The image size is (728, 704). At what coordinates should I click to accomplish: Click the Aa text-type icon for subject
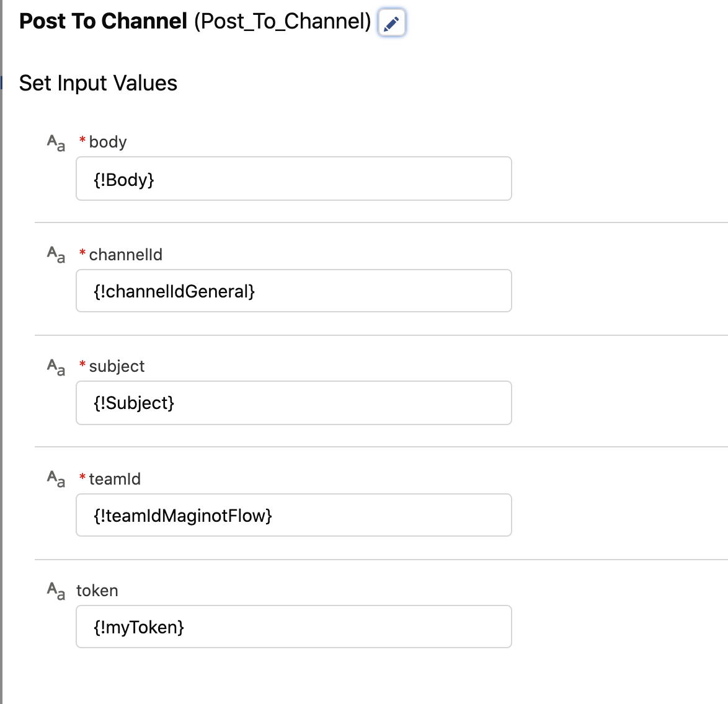56,367
